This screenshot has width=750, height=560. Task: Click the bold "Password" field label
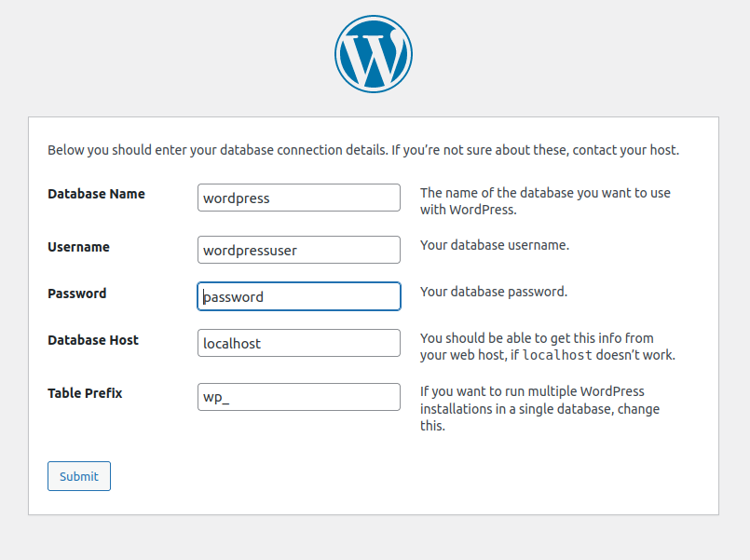[x=76, y=294]
